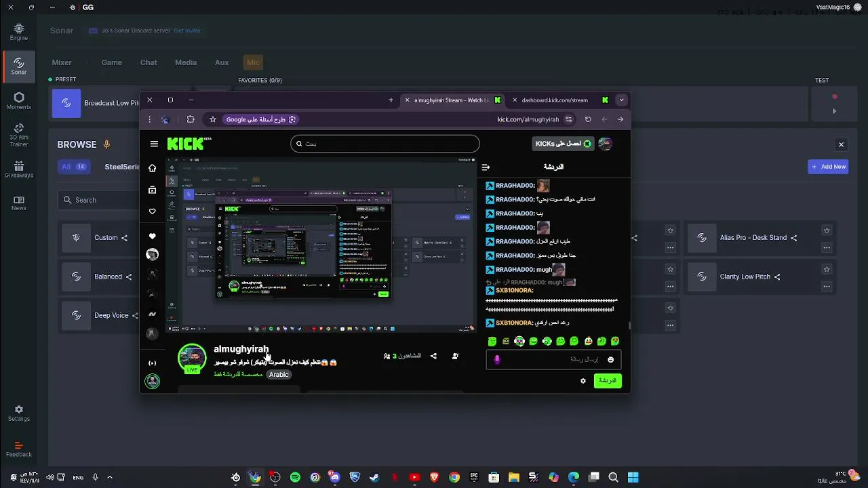
Task: Select the All 14 filter
Action: point(73,167)
